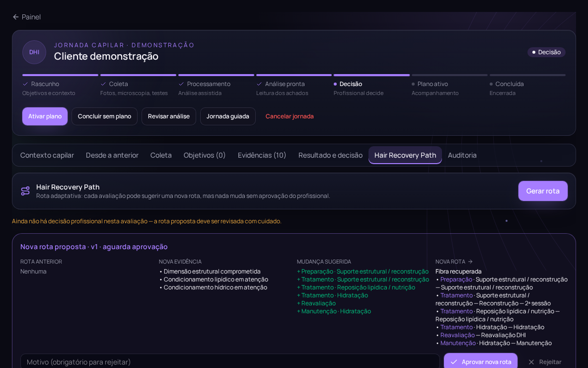
Task: Click 'Condicionamento hídrico em atenção' evidence item
Action: click(214, 287)
